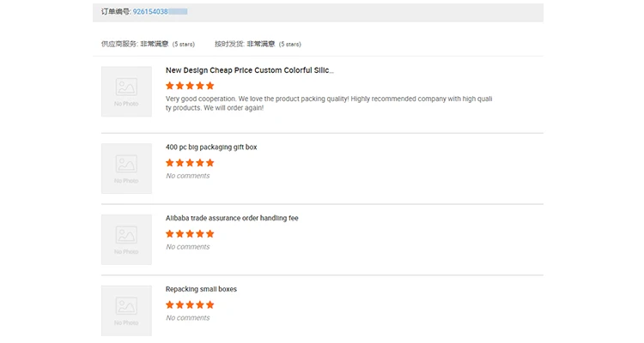Click the second star under the handling fee item
This screenshot has height=343, width=644.
180,233
